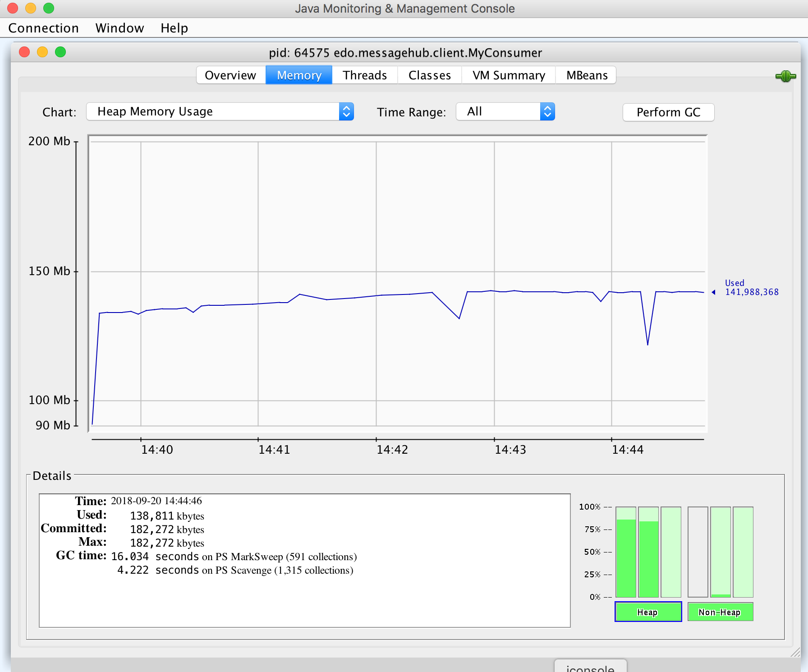Click the green connection status icon
Viewport: 808px width, 672px height.
tap(785, 76)
